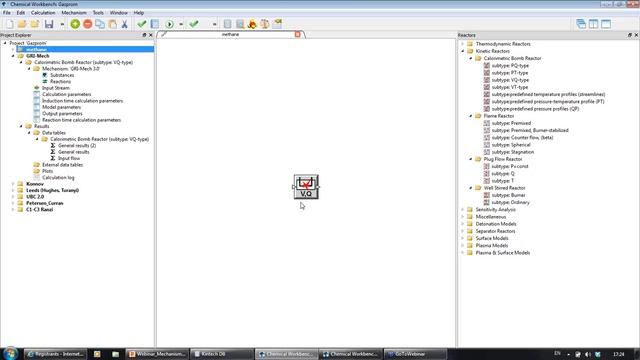
Task: Click the Cascade windows toolbar icon
Action: pos(581,24)
